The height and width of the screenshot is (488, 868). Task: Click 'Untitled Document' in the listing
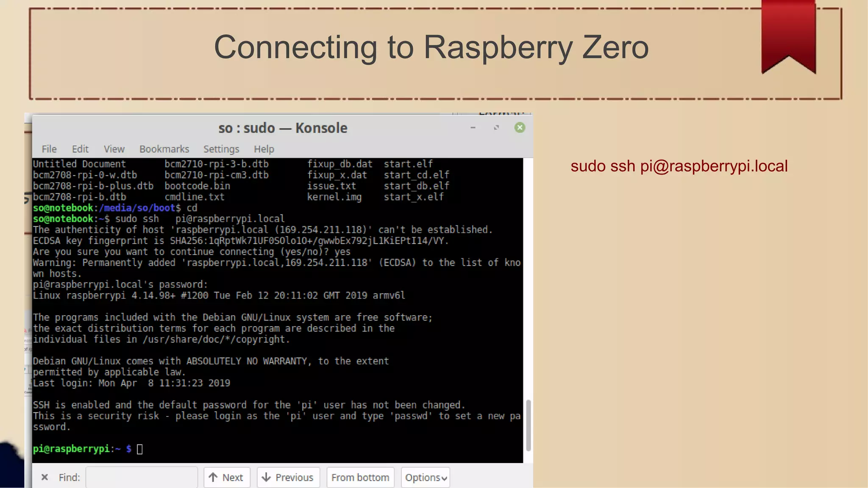pos(79,164)
